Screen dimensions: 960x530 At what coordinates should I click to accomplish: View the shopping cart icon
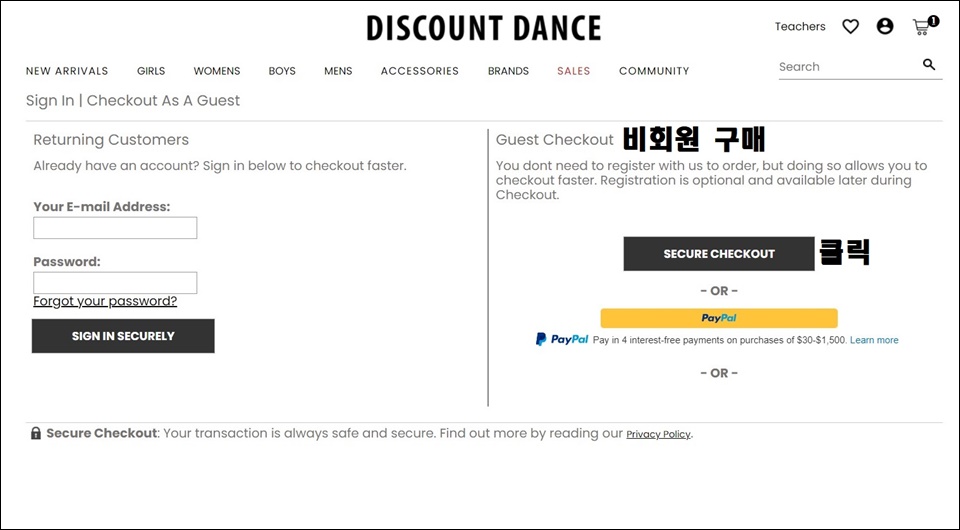point(925,26)
